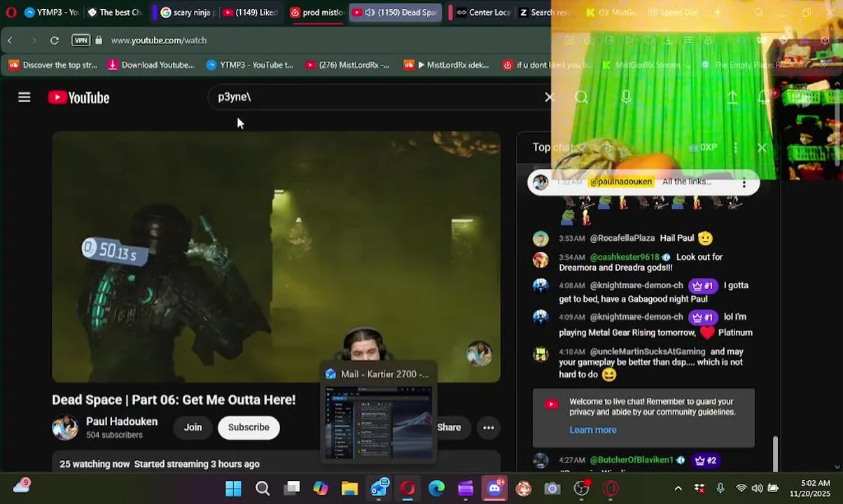Open Discord from taskbar
Screen dimensions: 843x504
tap(495, 489)
